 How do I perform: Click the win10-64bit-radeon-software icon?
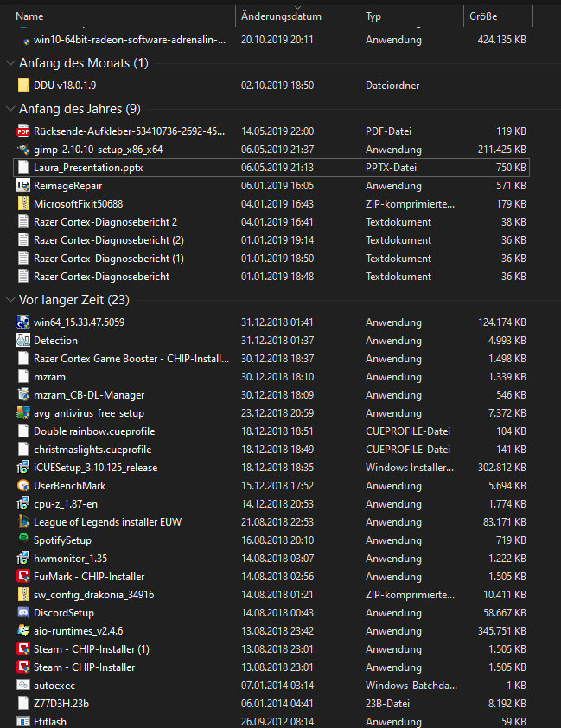[27, 41]
